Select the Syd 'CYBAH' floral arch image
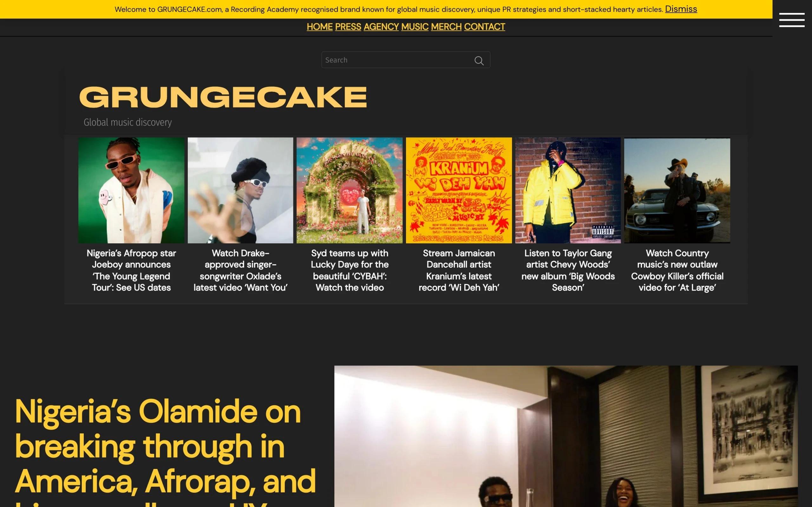Image resolution: width=812 pixels, height=507 pixels. (x=349, y=190)
